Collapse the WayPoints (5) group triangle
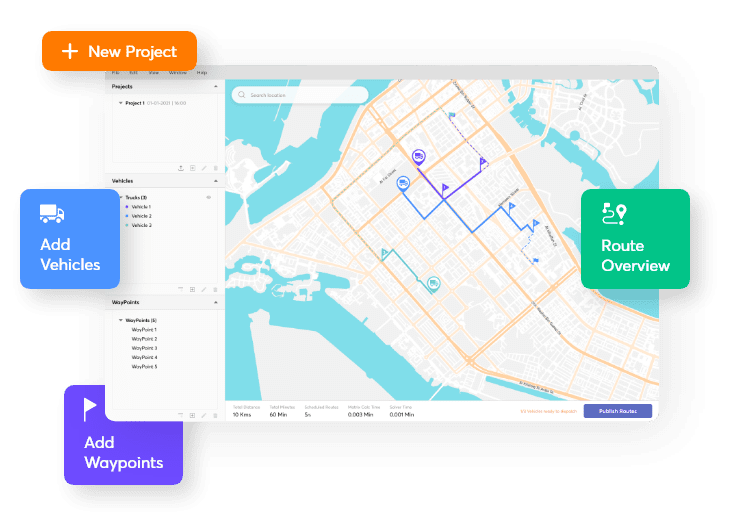Screen dimensions: 744x526 [x=121, y=320]
